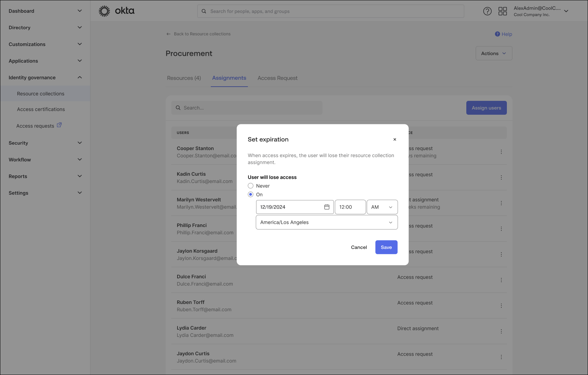Select the Never expiration option
The image size is (588, 375).
point(250,186)
